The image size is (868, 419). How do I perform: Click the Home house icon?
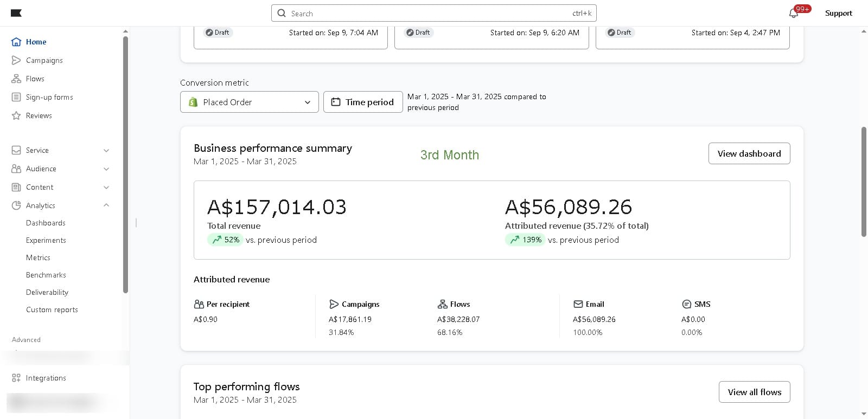(16, 42)
